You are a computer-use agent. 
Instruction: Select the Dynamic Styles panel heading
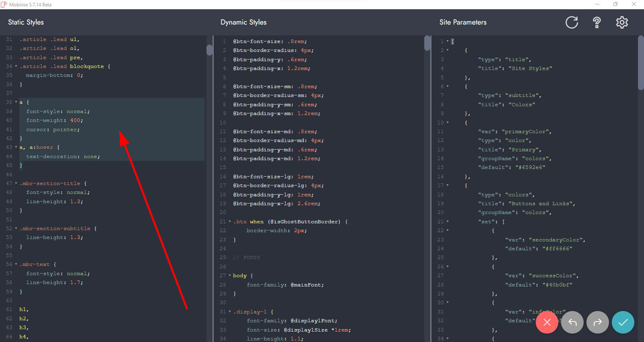(x=243, y=23)
